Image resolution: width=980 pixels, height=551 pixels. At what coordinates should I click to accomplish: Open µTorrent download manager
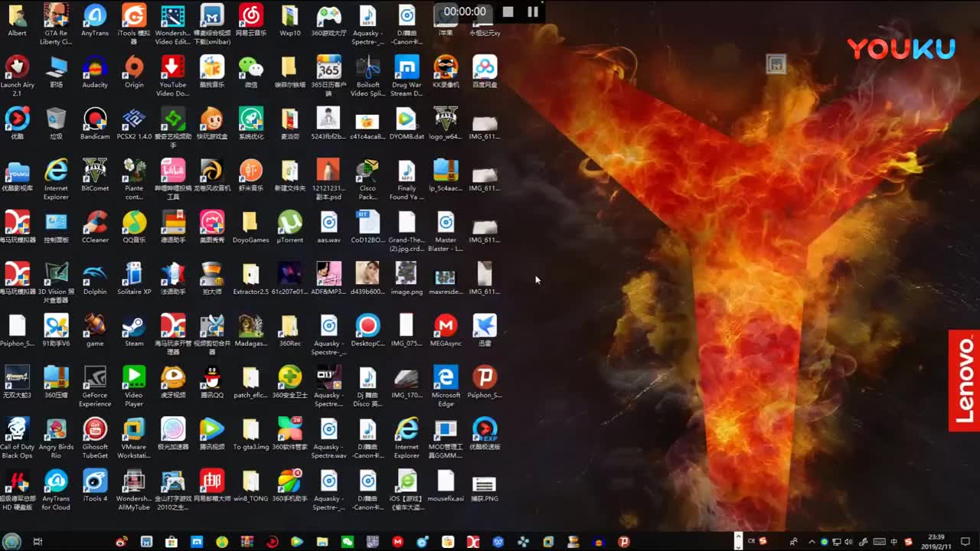click(289, 226)
